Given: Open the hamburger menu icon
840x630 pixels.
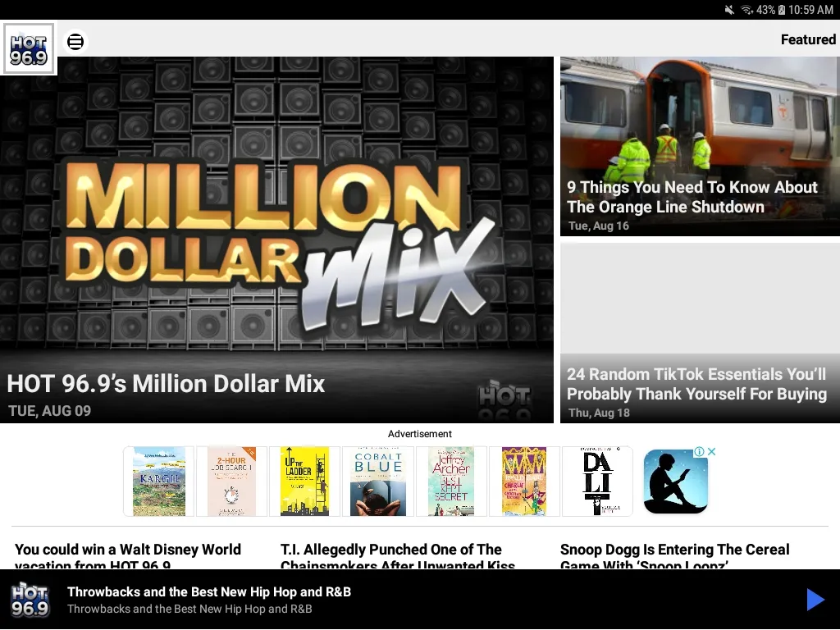Looking at the screenshot, I should (75, 41).
